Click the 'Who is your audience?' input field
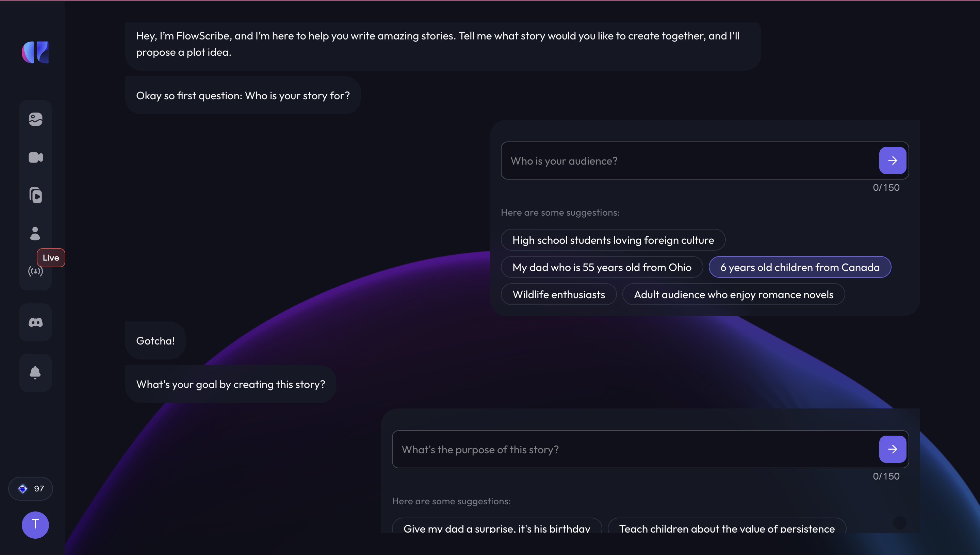Image resolution: width=980 pixels, height=555 pixels. pos(689,161)
